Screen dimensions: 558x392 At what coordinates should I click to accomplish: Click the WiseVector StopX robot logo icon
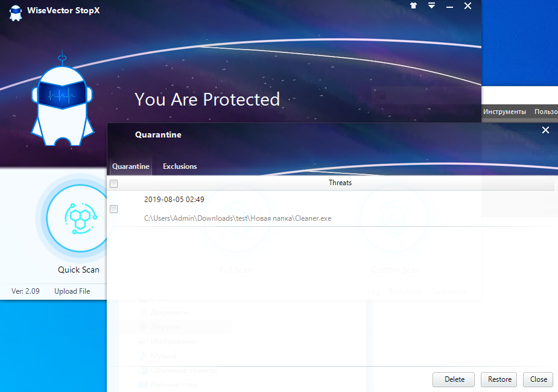click(16, 13)
